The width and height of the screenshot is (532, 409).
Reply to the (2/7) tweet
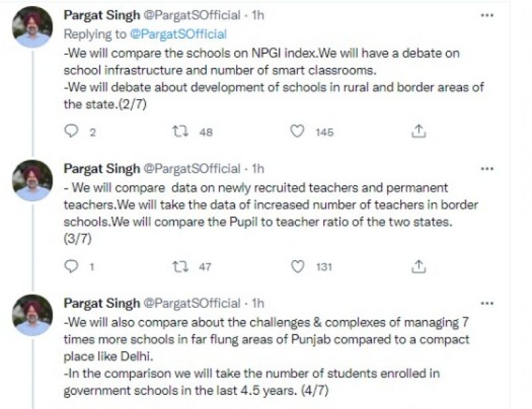click(x=72, y=132)
